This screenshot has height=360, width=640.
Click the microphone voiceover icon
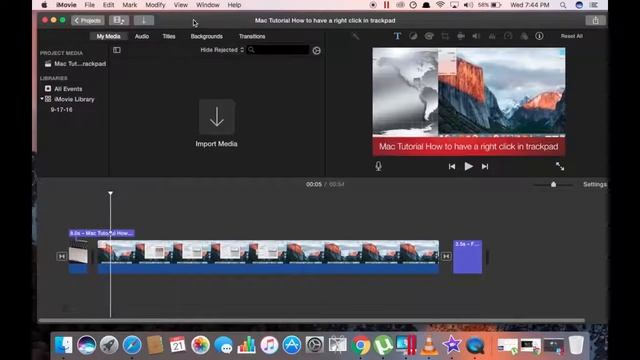[378, 166]
